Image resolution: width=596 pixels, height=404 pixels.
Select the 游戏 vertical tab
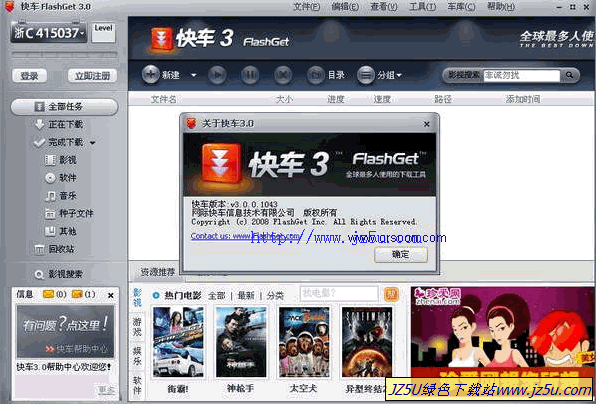137,327
